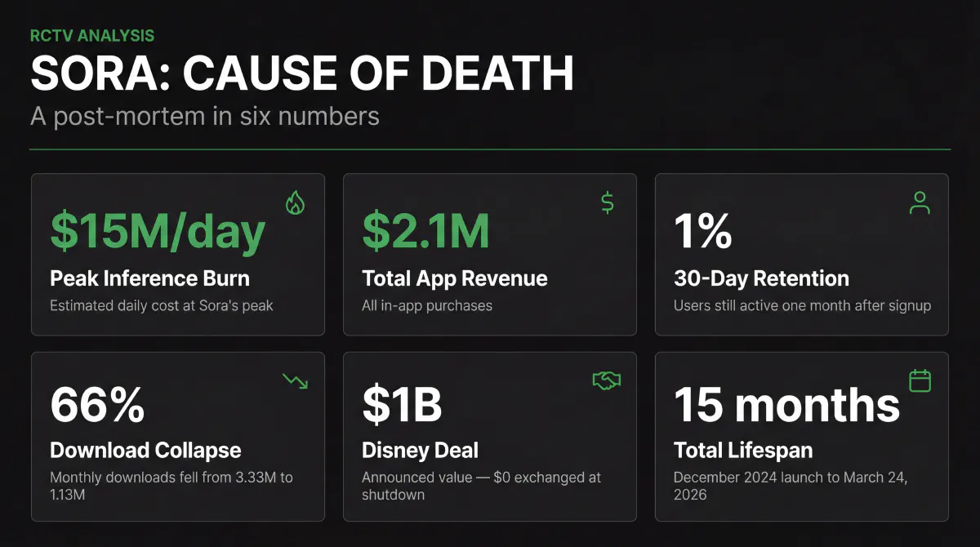
Task: Select the subtitle reading a post-mortem in six numbers
Action: [203, 116]
